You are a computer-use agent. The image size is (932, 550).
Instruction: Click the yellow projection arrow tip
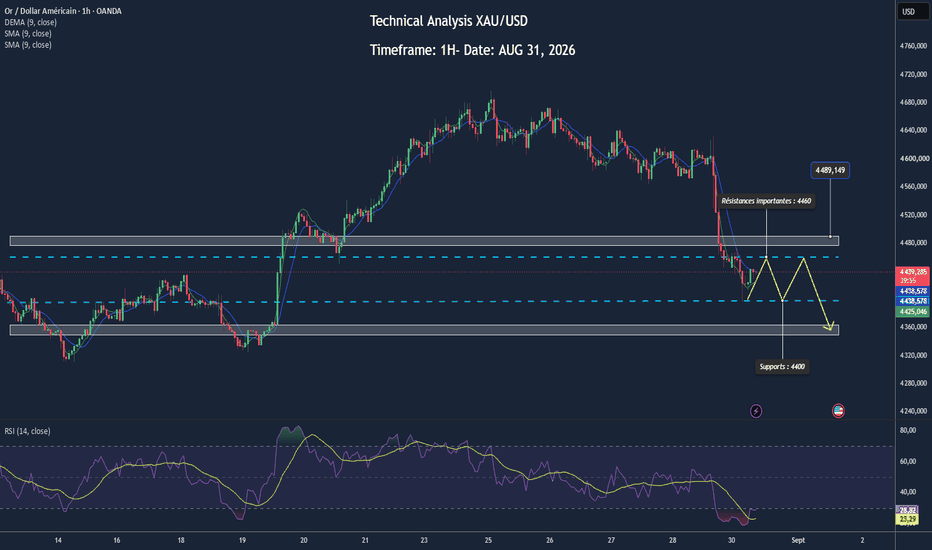[x=830, y=328]
